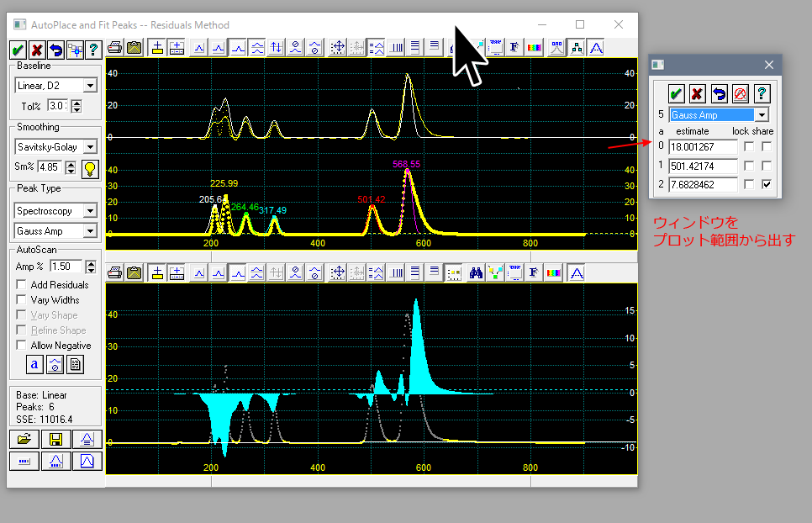
Task: Enable the Add Residuals checkbox
Action: coord(22,285)
